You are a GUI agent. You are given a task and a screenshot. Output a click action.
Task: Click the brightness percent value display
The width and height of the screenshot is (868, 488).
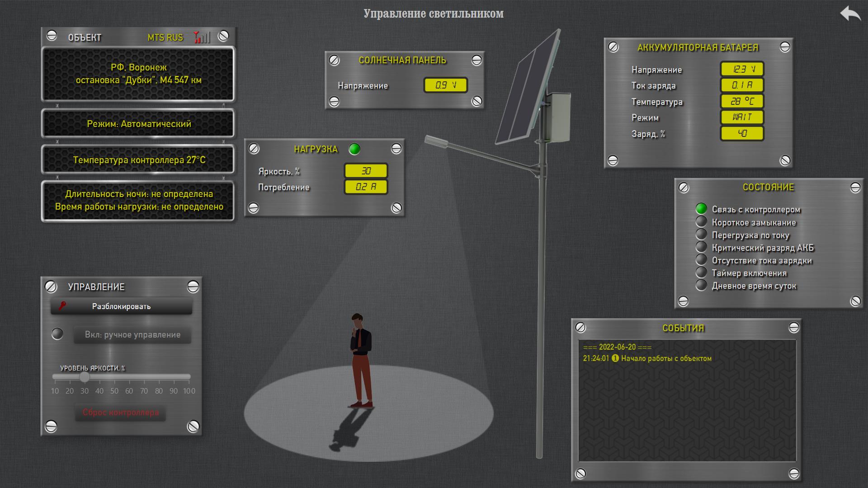[x=366, y=171]
